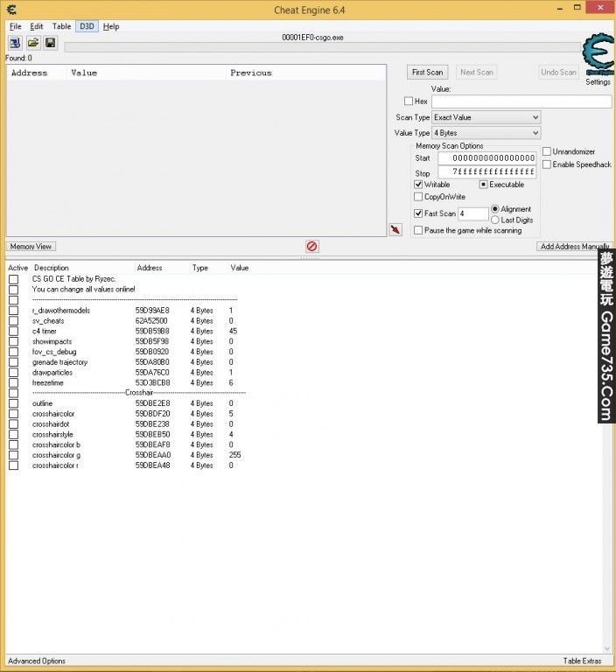This screenshot has height=672, width=616.
Task: Enable the CopyOnWrite checkbox
Action: pos(418,197)
